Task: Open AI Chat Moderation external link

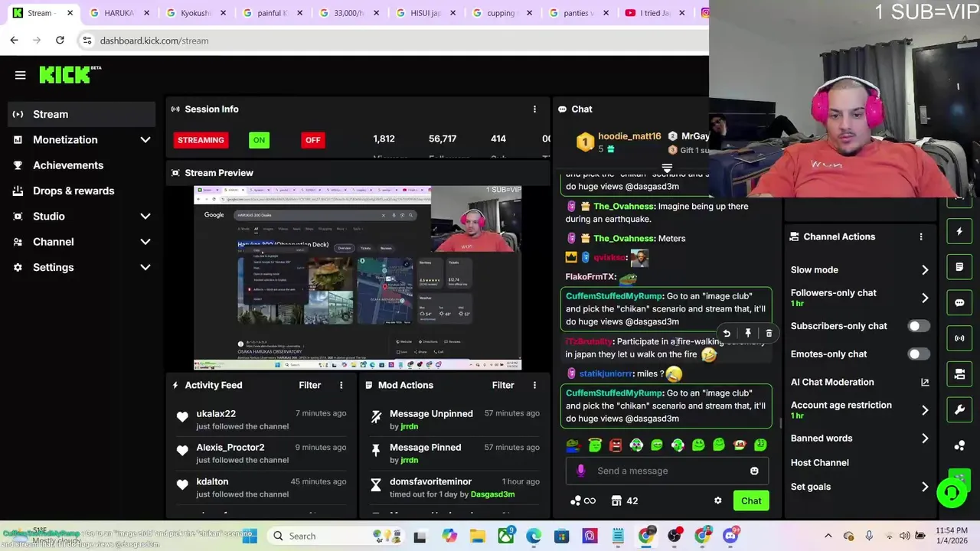Action: (x=925, y=382)
